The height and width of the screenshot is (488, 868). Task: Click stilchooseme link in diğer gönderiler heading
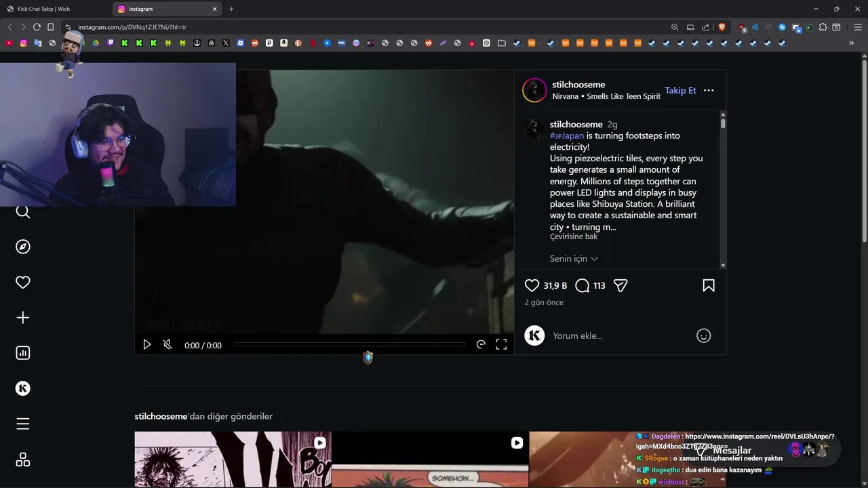tap(161, 416)
